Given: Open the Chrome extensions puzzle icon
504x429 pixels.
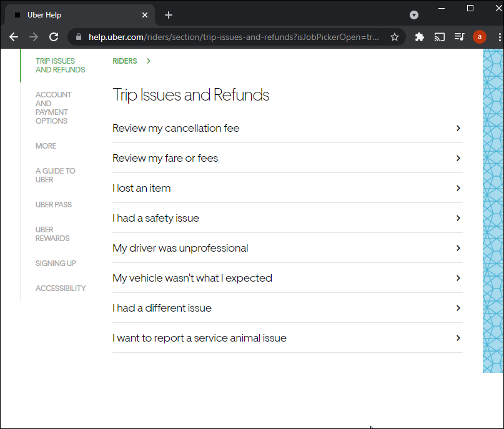Looking at the screenshot, I should point(420,37).
